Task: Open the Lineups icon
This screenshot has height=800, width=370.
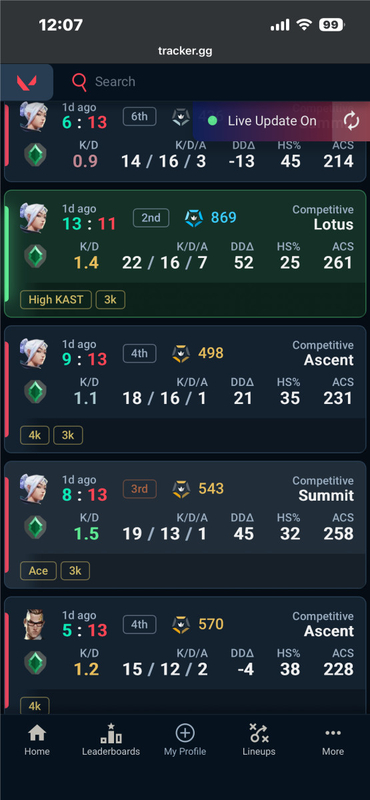Action: (x=259, y=733)
